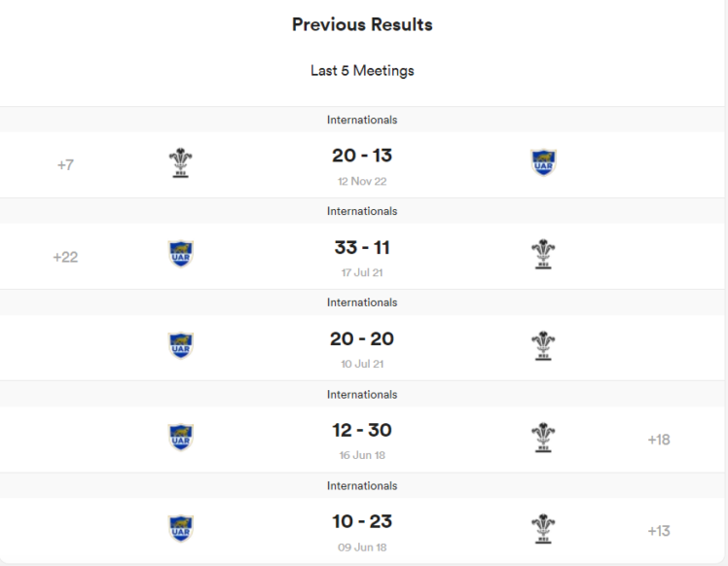Screen dimensions: 728x566
Task: Click the Argentina UAR crest in the 12 Nov 22 match
Action: click(x=543, y=163)
